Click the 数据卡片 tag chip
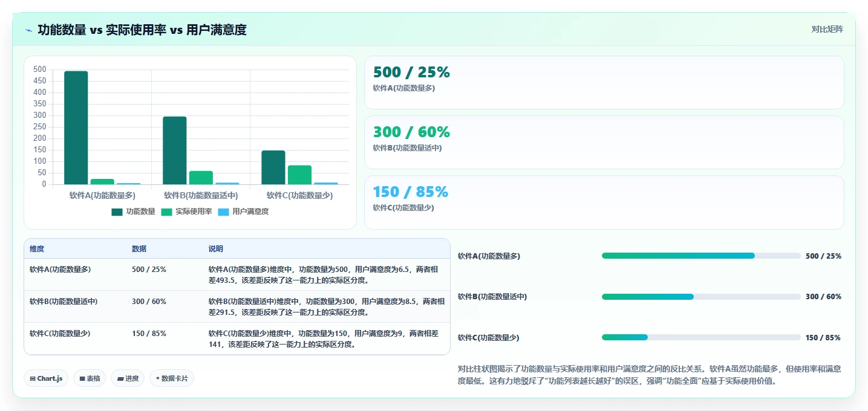This screenshot has width=868, height=411. point(172,378)
